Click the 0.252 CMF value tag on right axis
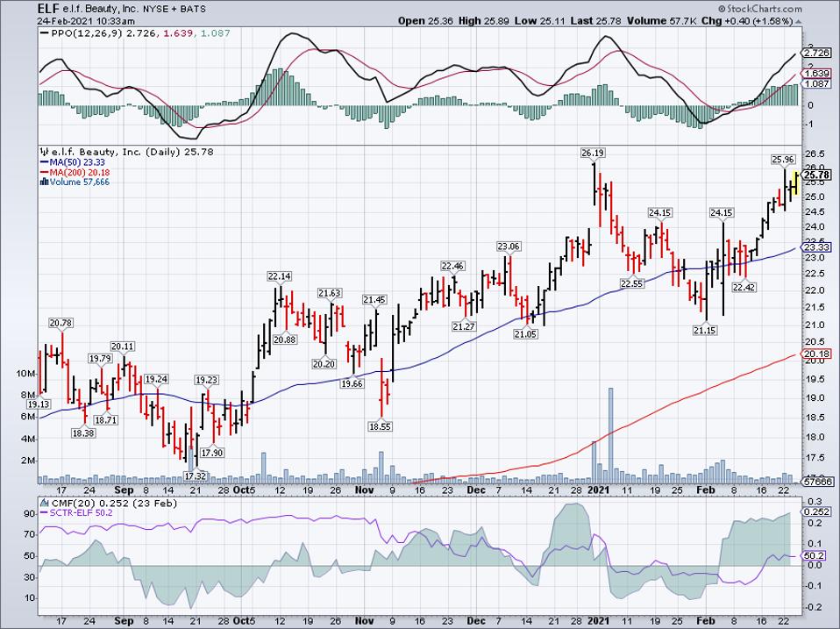 pos(816,511)
